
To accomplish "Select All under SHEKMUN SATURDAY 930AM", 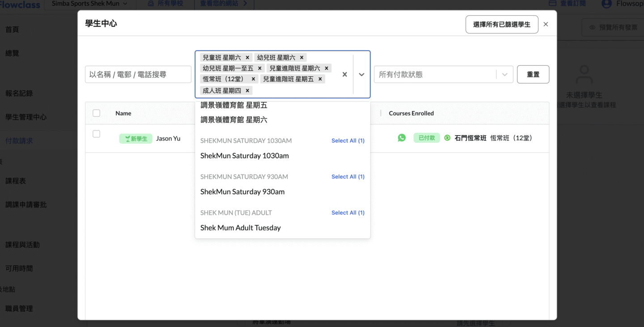I will coord(347,177).
